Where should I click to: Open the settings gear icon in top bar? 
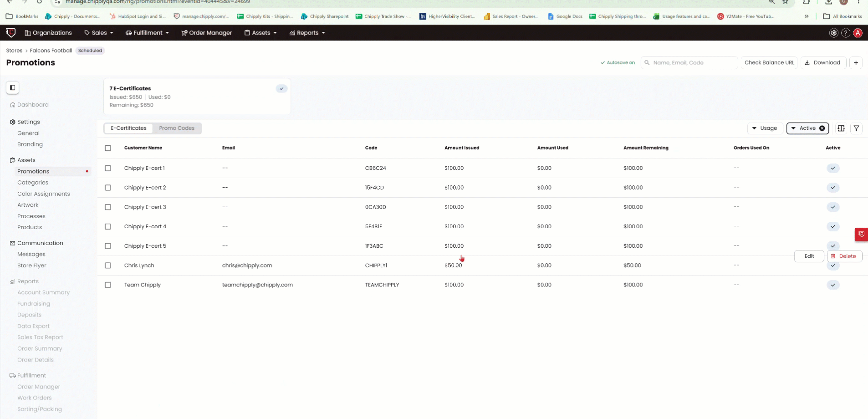(x=833, y=33)
